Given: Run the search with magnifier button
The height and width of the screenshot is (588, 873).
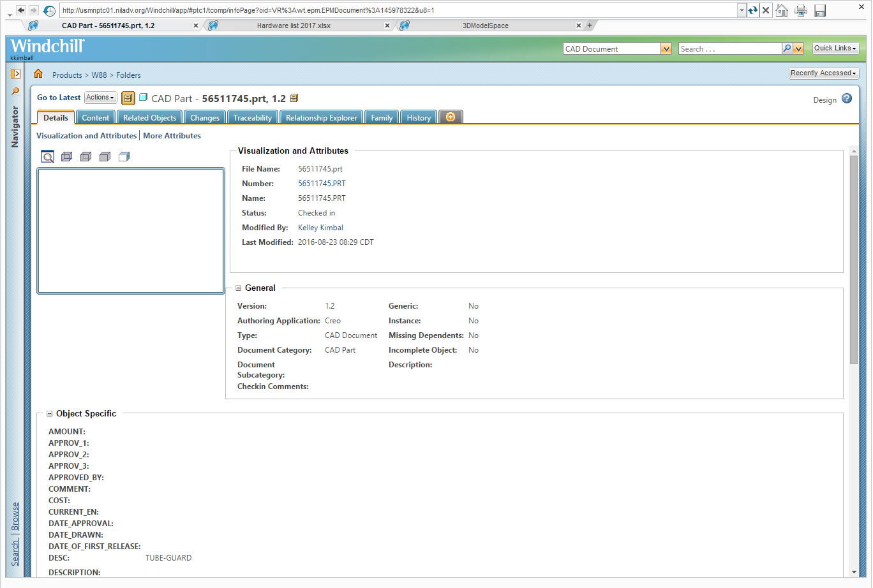Looking at the screenshot, I should pyautogui.click(x=787, y=48).
